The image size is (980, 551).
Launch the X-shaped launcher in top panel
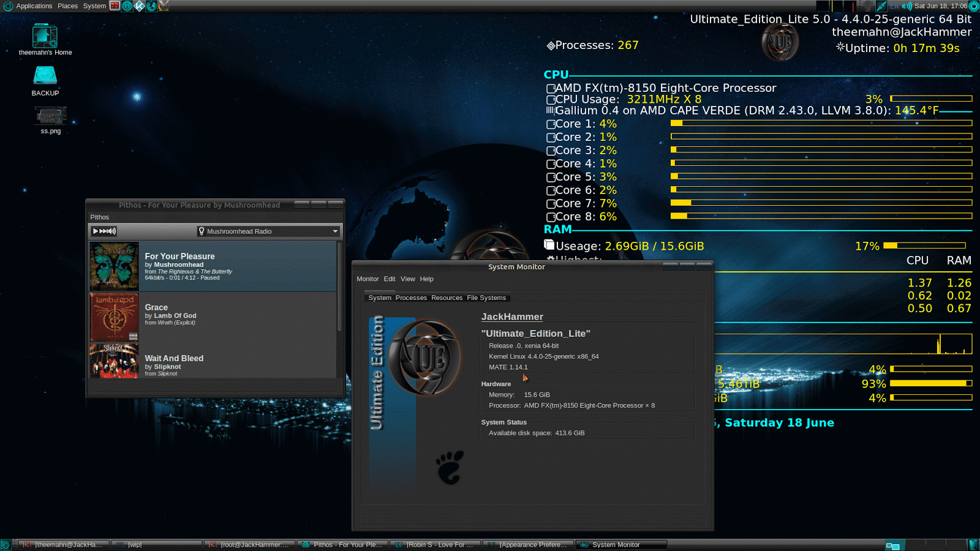pos(164,6)
